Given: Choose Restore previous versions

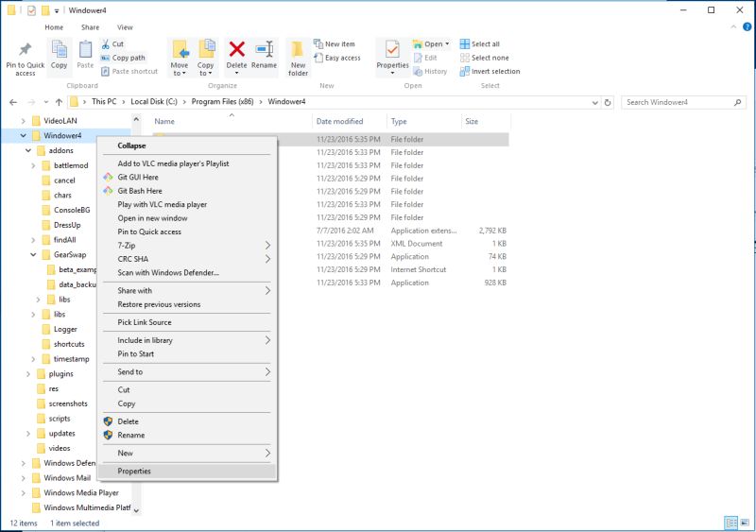Looking at the screenshot, I should (x=187, y=304).
